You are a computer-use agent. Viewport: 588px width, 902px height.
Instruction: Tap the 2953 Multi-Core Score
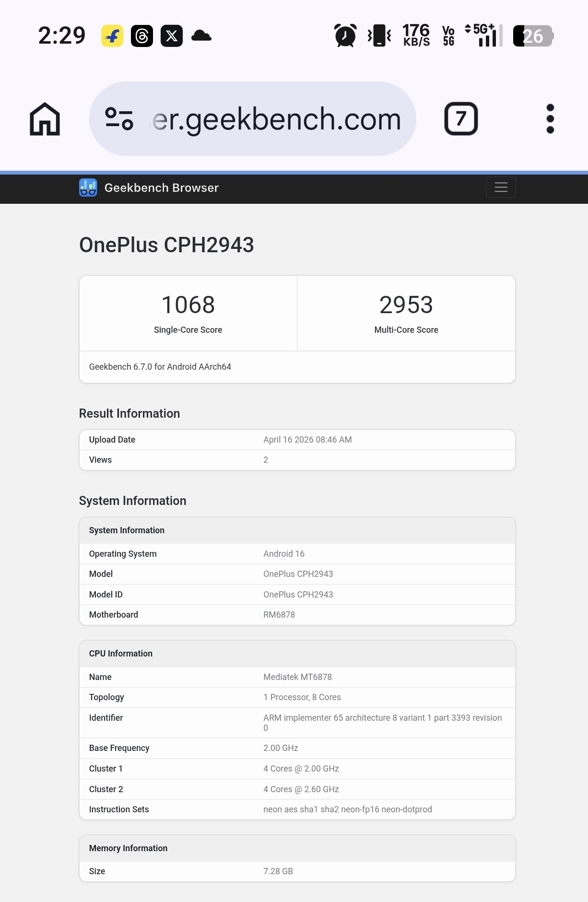[406, 305]
